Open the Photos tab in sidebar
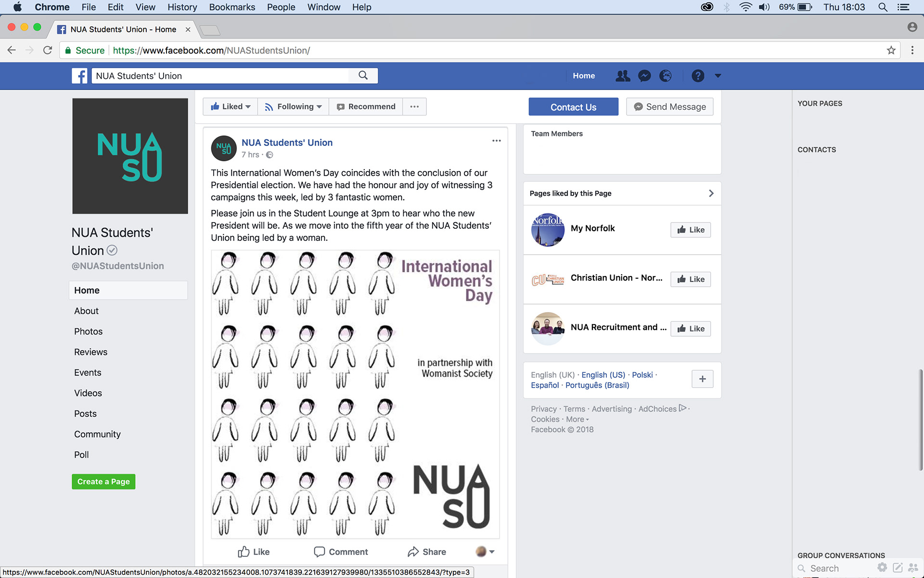The image size is (924, 578). point(88,331)
